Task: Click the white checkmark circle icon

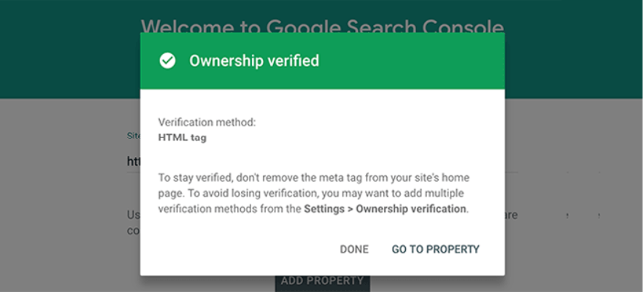Action: (x=168, y=61)
